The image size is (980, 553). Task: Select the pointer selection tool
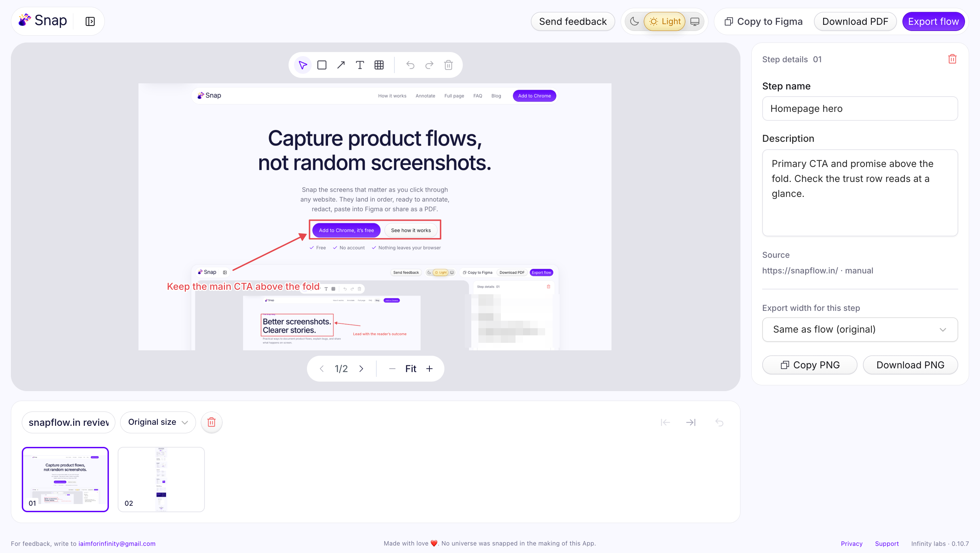click(x=303, y=65)
